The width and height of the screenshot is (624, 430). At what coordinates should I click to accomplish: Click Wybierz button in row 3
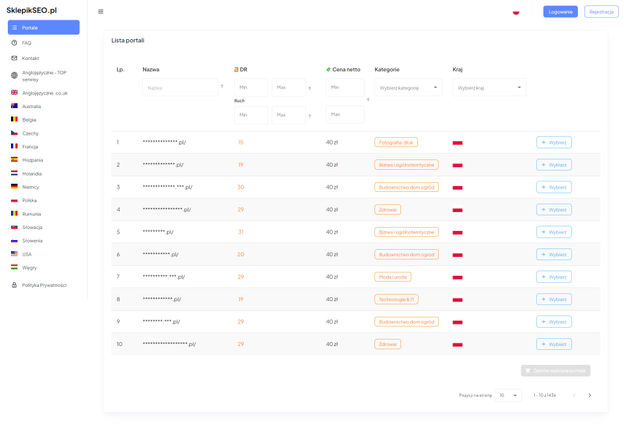554,187
